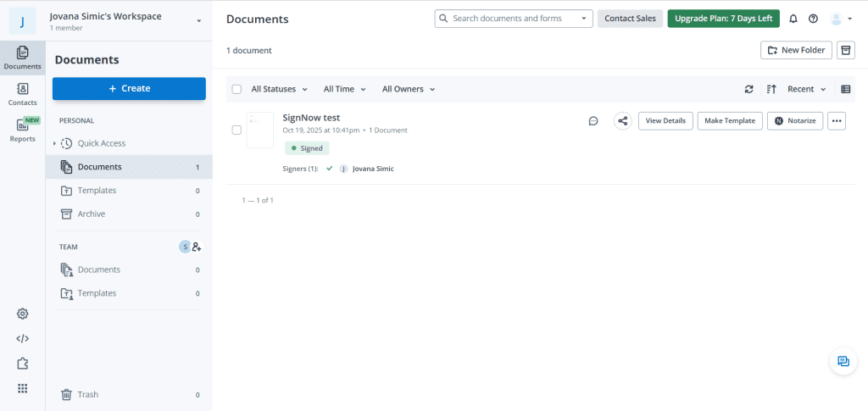Viewport: 868px width, 411px height.
Task: Click the share icon for SignNow test
Action: pos(623,121)
